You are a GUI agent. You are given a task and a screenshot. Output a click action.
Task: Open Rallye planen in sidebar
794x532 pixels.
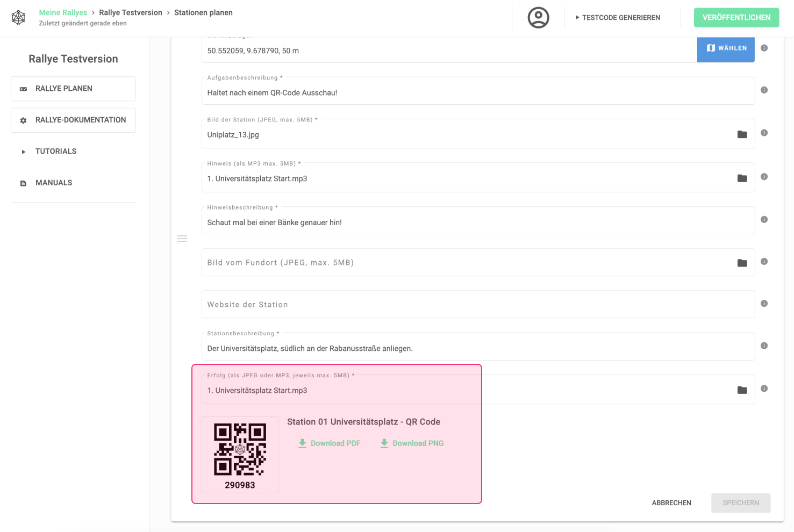pyautogui.click(x=73, y=89)
